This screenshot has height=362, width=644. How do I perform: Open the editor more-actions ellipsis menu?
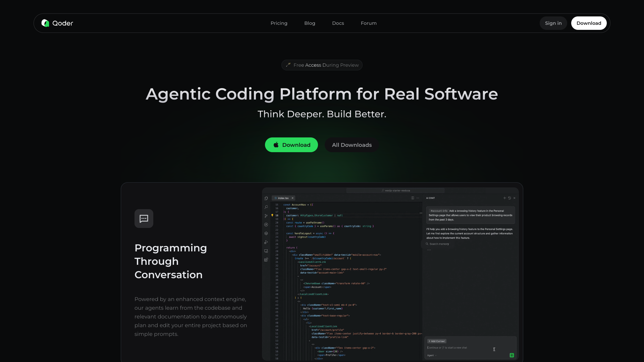[x=418, y=198]
